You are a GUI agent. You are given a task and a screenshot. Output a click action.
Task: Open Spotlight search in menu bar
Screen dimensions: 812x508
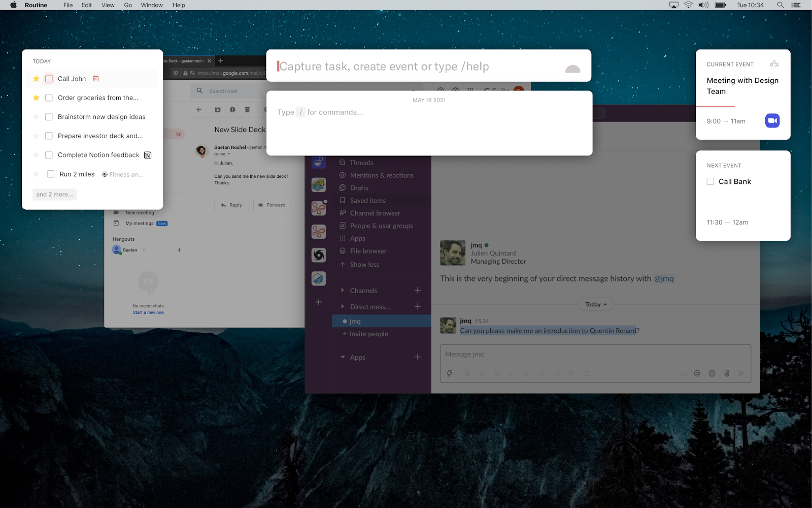coord(781,5)
